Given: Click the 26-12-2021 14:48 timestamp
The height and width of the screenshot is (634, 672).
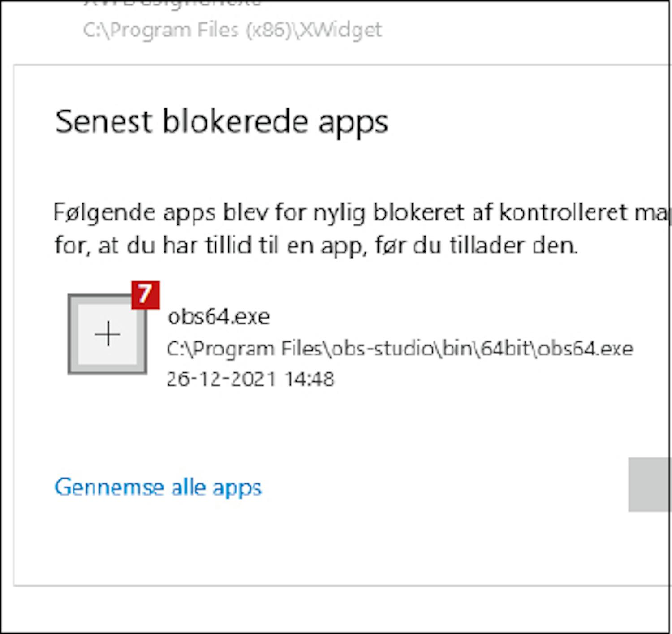Looking at the screenshot, I should (250, 379).
